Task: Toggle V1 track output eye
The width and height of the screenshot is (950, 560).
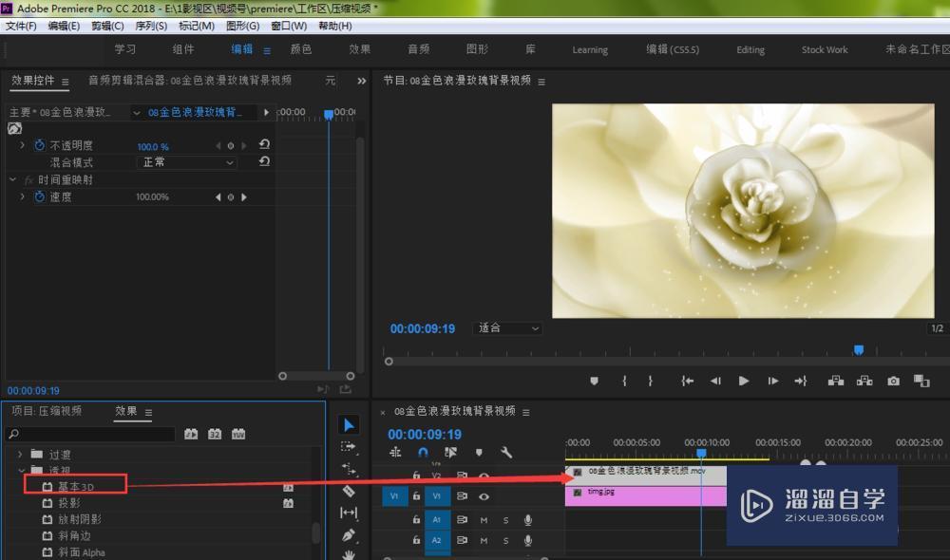Action: tap(484, 496)
